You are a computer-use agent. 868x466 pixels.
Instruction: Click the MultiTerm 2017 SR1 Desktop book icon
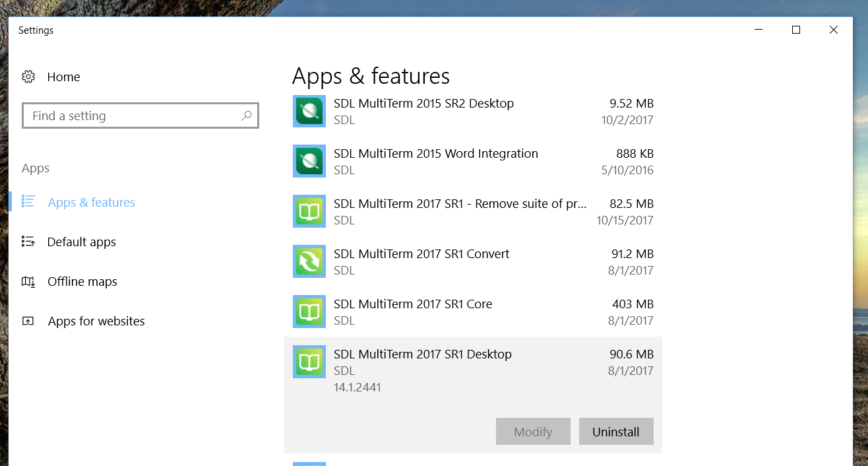[x=309, y=362]
